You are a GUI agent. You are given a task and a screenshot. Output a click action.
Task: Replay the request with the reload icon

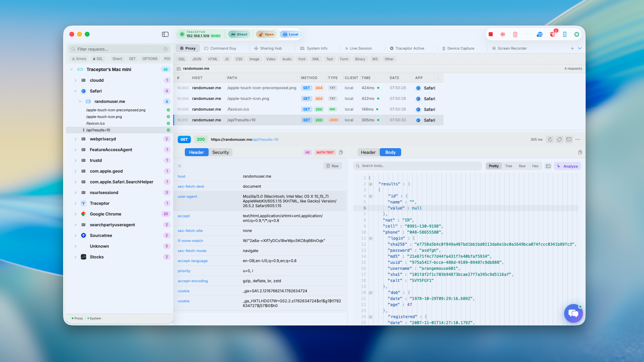point(550,139)
